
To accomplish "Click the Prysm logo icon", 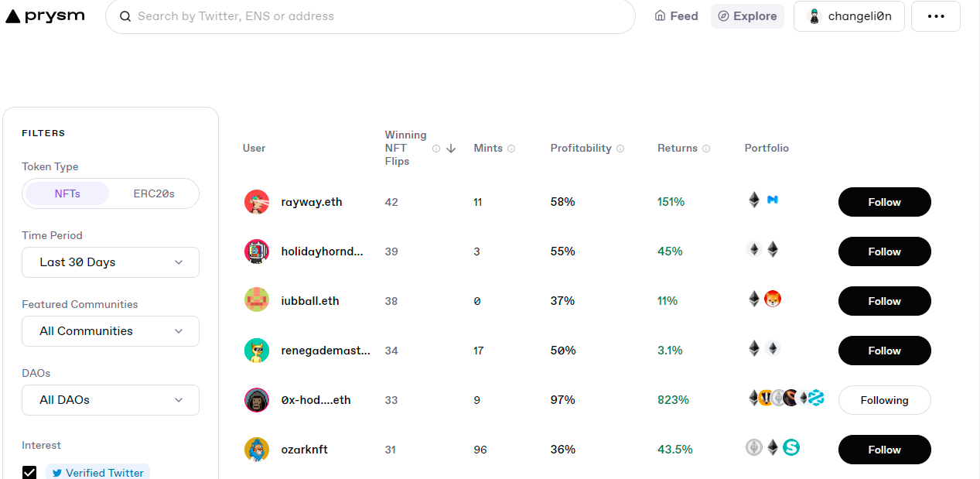I will 13,16.
